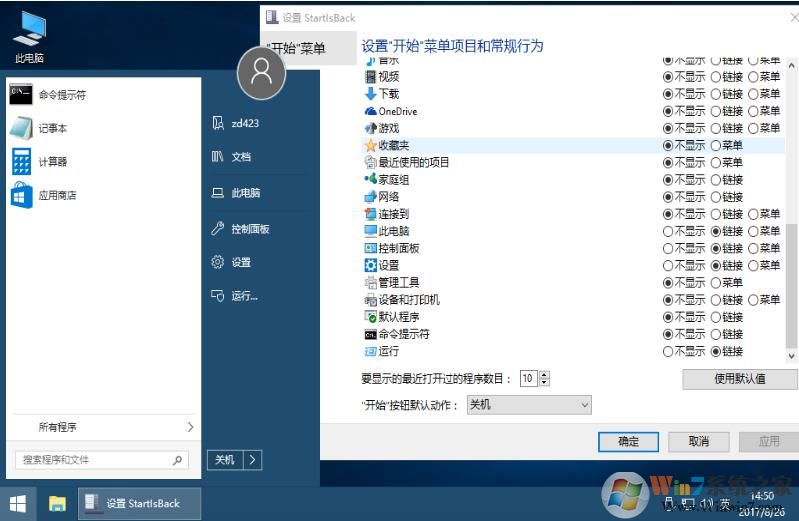
Task: Set 此电脑 to not display
Action: (x=668, y=231)
